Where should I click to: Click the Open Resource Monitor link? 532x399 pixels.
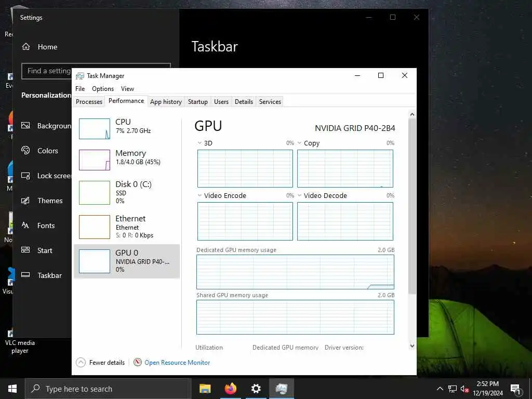tap(177, 362)
